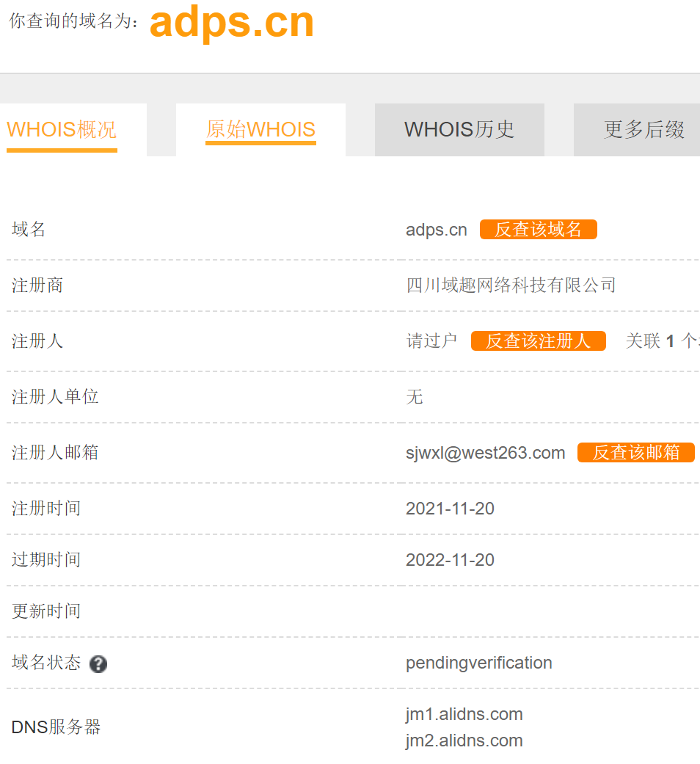The image size is (700, 764).
Task: Click the expiry date 2022-11-20
Action: click(450, 560)
